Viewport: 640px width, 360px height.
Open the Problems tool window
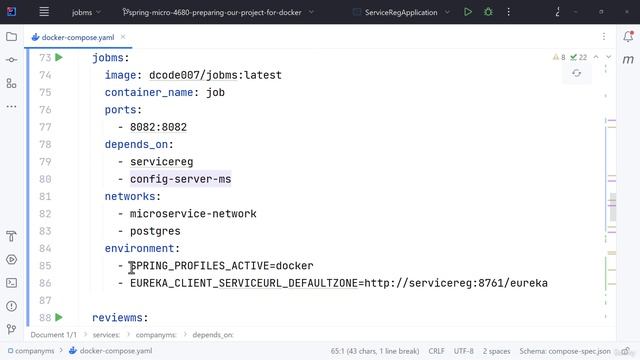click(x=11, y=306)
